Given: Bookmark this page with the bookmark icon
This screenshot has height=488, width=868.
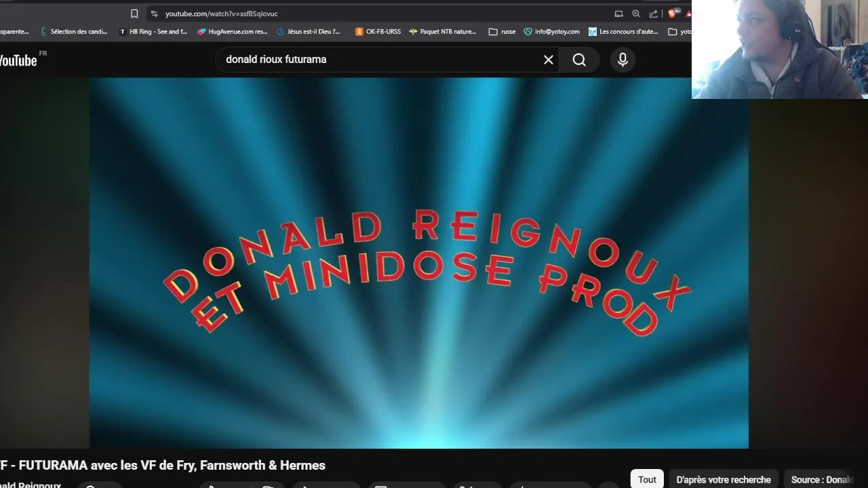Looking at the screenshot, I should click(134, 14).
